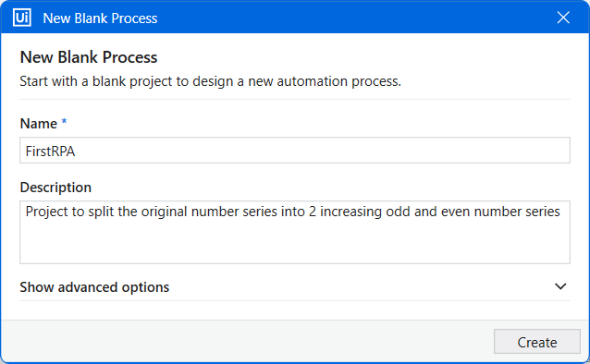The image size is (590, 364).
Task: Expand advanced options with the chevron arrow
Action: (560, 286)
